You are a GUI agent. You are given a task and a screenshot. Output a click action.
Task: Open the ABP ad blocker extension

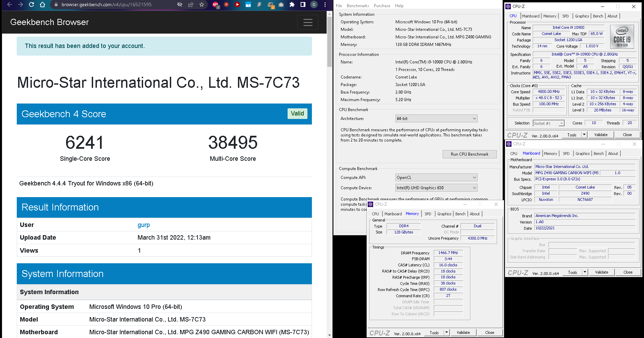coord(215,5)
